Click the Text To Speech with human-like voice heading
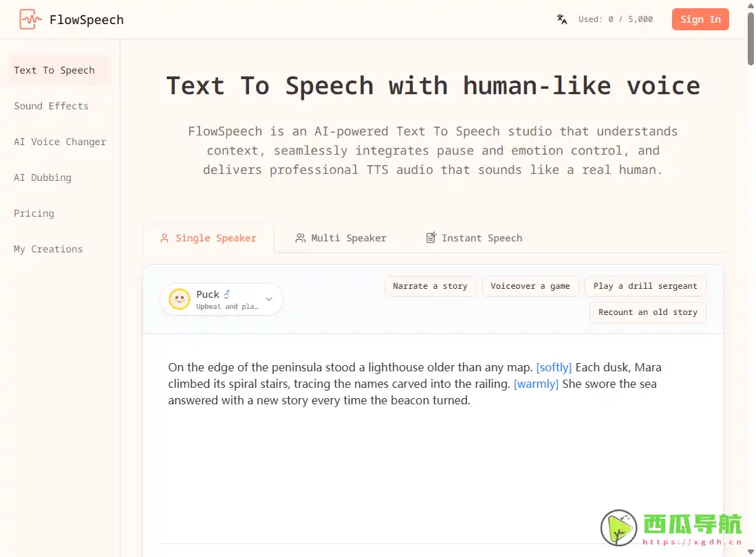This screenshot has width=756, height=557. click(x=433, y=86)
